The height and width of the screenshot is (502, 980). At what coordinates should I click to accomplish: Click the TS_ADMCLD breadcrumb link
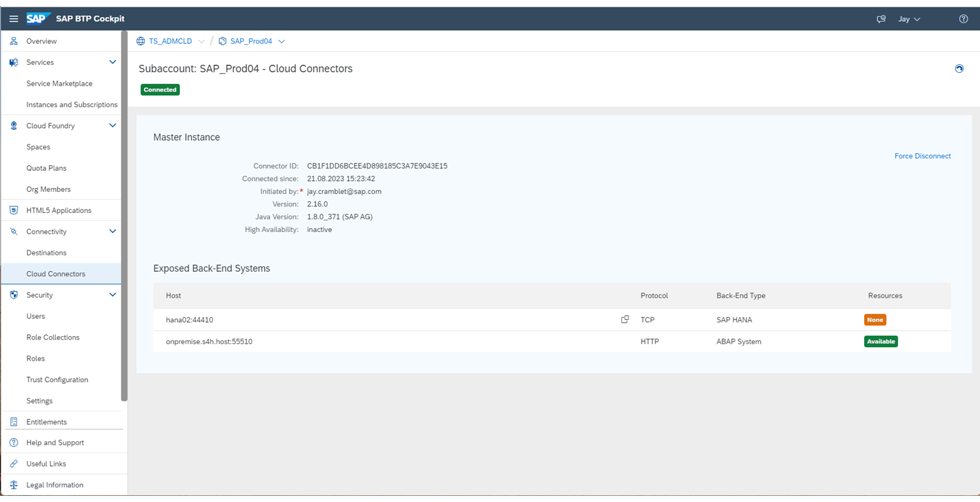[170, 41]
